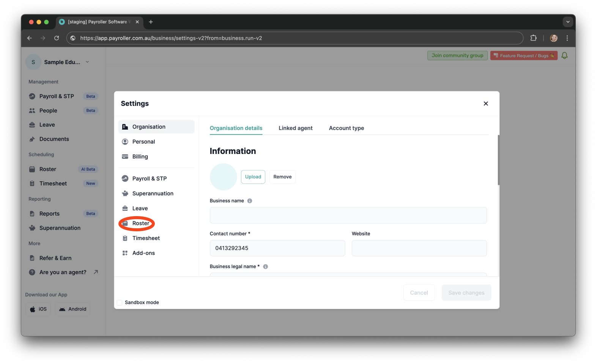The width and height of the screenshot is (597, 364).
Task: Go to Refer & Earn in sidebar
Action: (63, 258)
